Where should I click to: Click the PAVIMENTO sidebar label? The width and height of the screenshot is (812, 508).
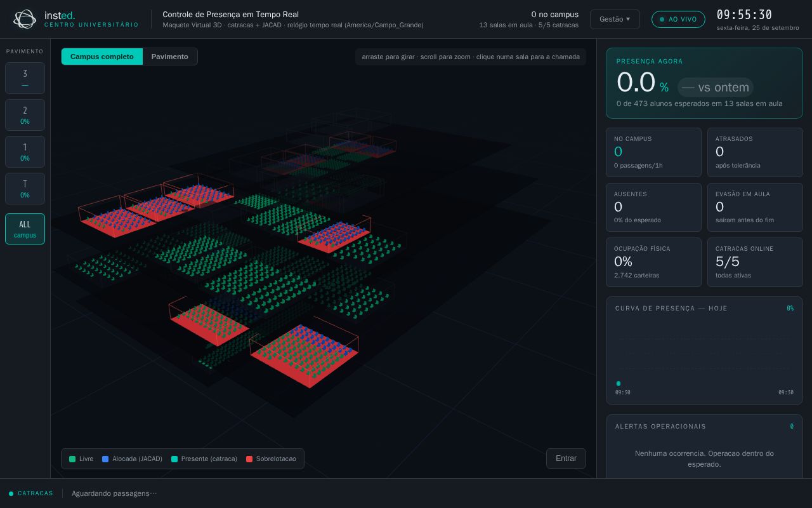pos(25,51)
